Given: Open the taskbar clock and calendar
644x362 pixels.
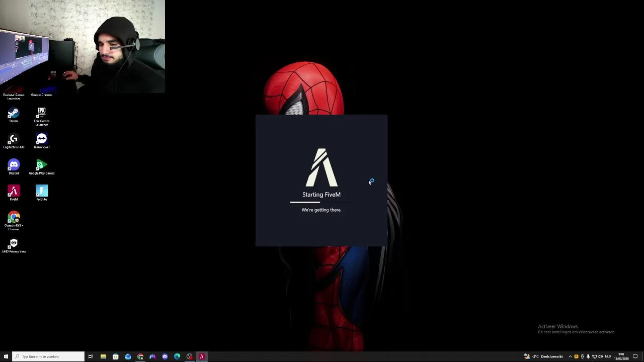Looking at the screenshot, I should [621, 356].
